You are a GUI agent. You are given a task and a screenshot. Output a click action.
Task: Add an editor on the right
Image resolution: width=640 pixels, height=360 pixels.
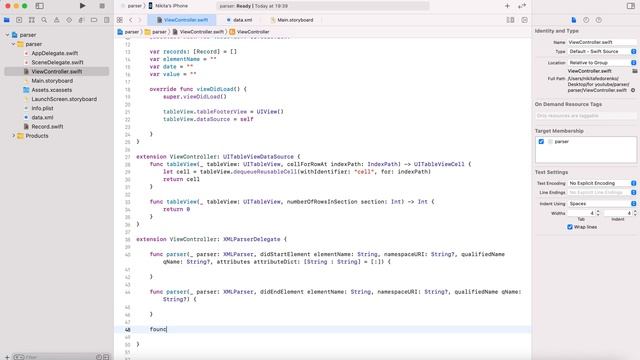pyautogui.click(x=524, y=20)
